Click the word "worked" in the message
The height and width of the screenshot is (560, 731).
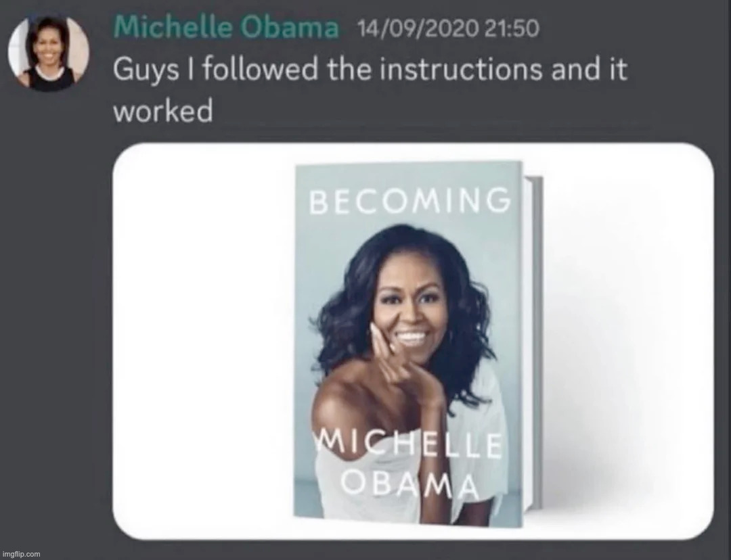tap(162, 111)
